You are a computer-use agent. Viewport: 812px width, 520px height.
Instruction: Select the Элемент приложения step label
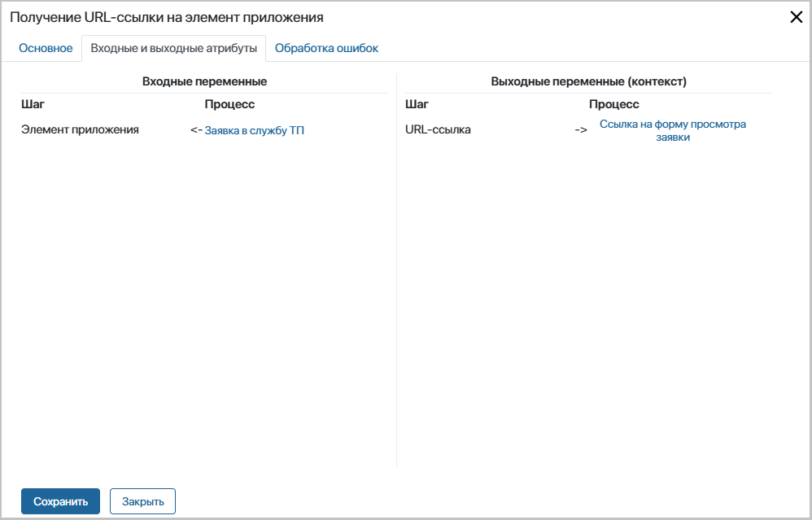(80, 129)
